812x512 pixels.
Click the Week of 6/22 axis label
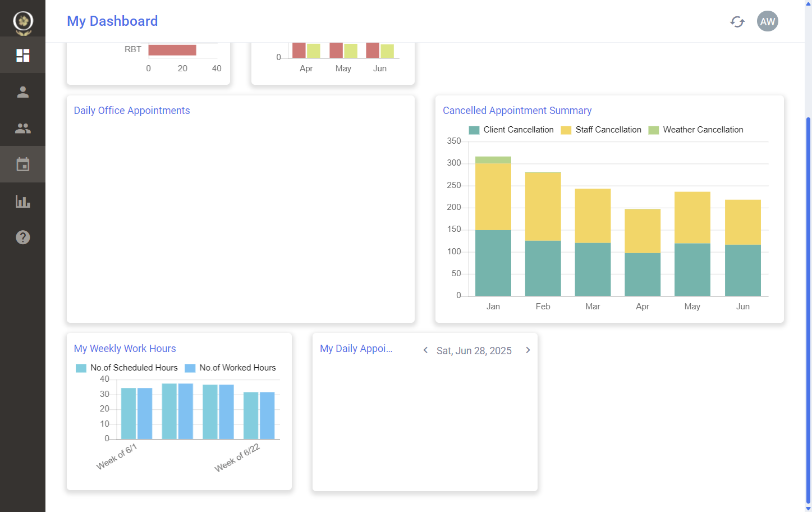point(237,458)
